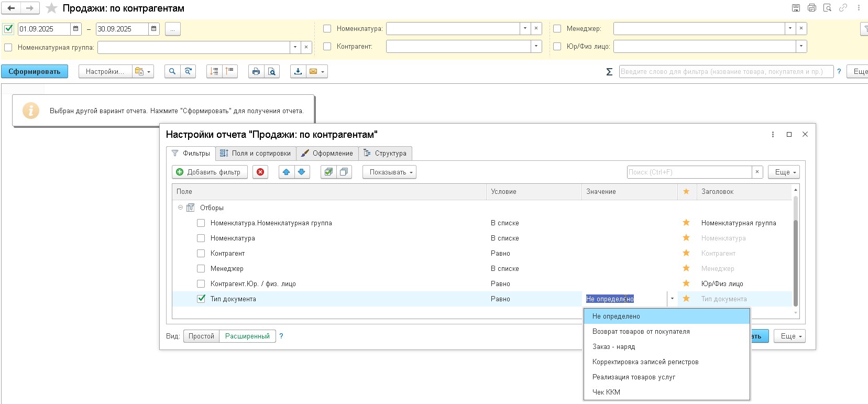This screenshot has width=868, height=404.
Task: Move the filter down with the blue arrow
Action: (x=302, y=172)
